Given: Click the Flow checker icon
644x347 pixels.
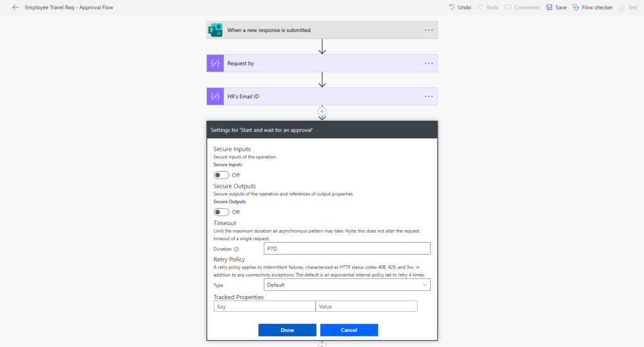Looking at the screenshot, I should tap(575, 8).
